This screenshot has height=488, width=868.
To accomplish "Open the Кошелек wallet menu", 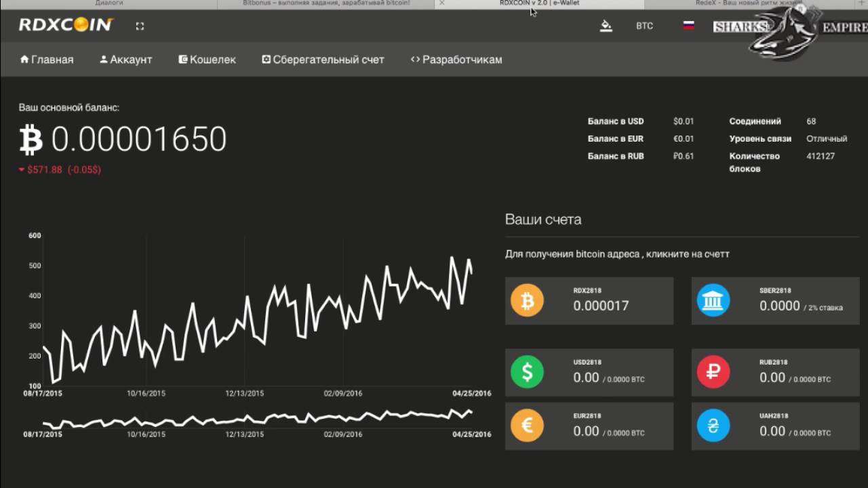I will 208,60.
